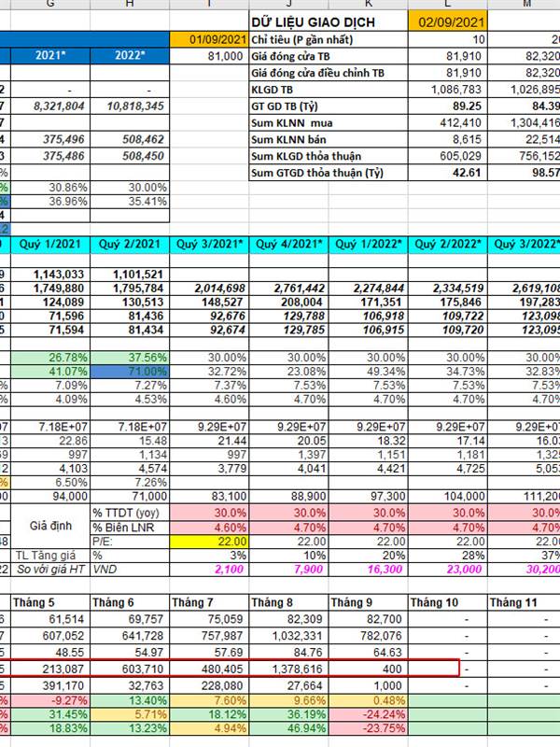Select the '% Biên LNR' label cell
Screen dimensions: 560x747
[130, 528]
